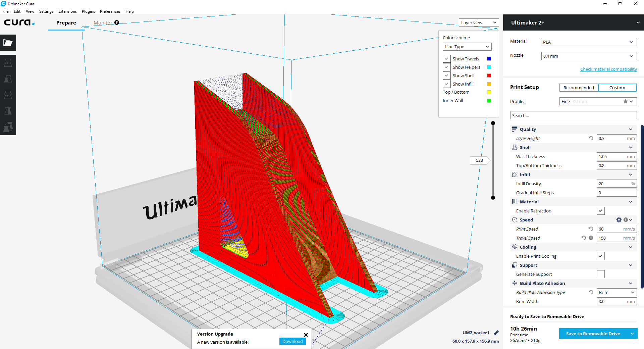
Task: Switch Print Setup to Recommended mode
Action: (x=579, y=88)
